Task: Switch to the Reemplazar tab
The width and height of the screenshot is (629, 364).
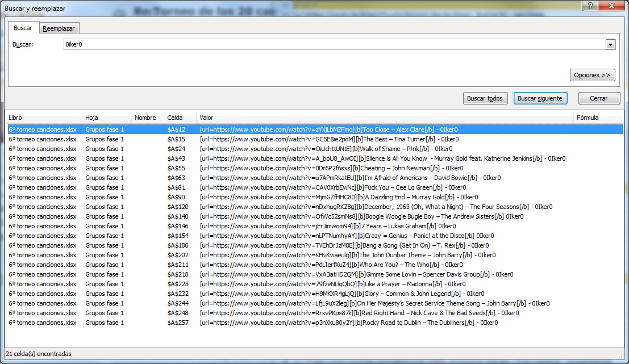Action: [59, 28]
